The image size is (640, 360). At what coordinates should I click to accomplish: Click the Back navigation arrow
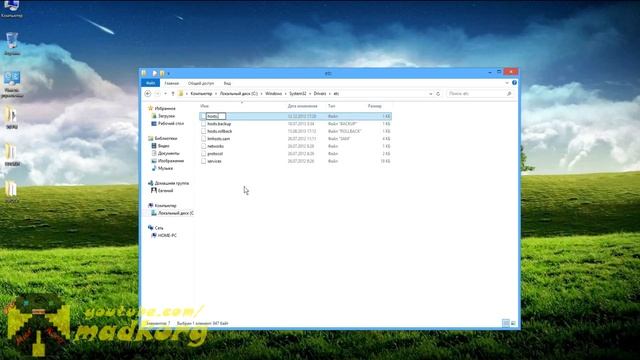click(x=148, y=93)
